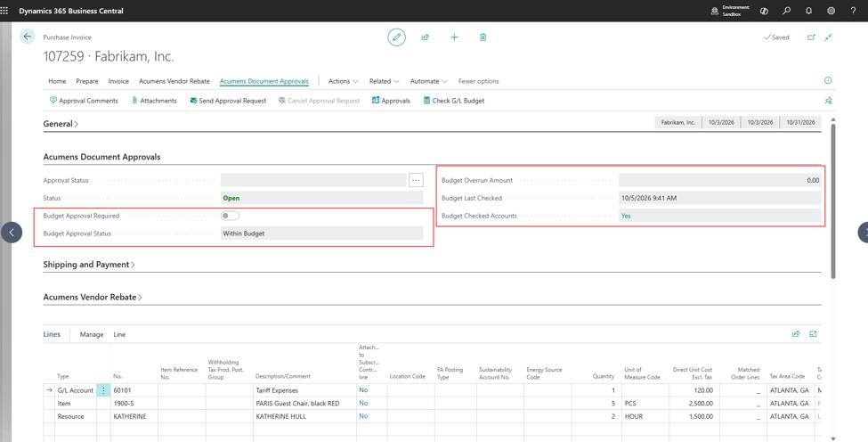Click Attach to Subscr. No link for Tariff Expenses
Image resolution: width=868 pixels, height=442 pixels.
(363, 390)
